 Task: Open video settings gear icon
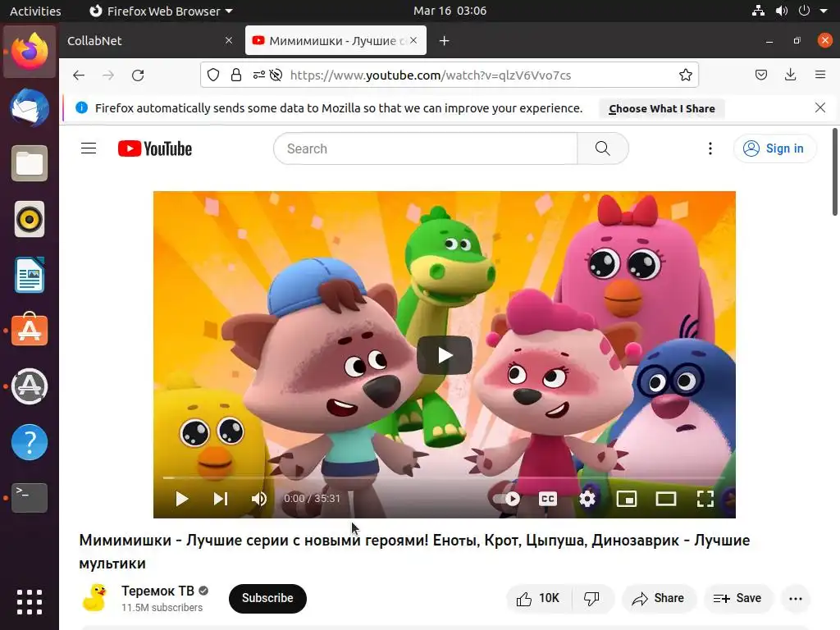pos(587,499)
